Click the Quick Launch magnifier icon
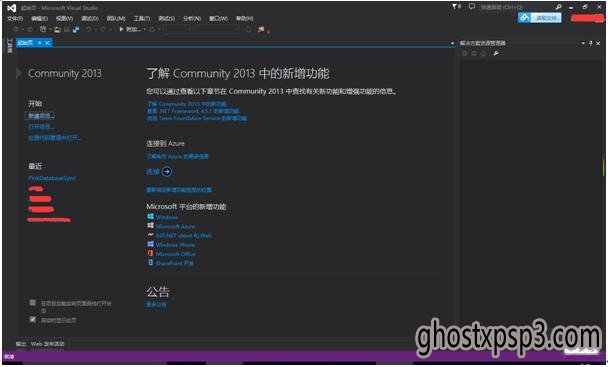 [x=558, y=7]
